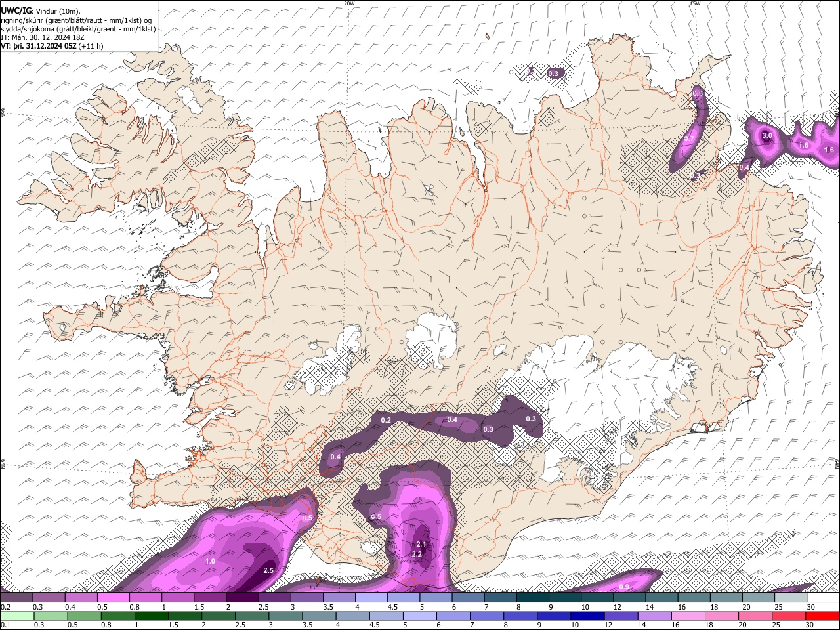Select snow legend swatch starting at 1
The image size is (840, 630).
point(178,598)
